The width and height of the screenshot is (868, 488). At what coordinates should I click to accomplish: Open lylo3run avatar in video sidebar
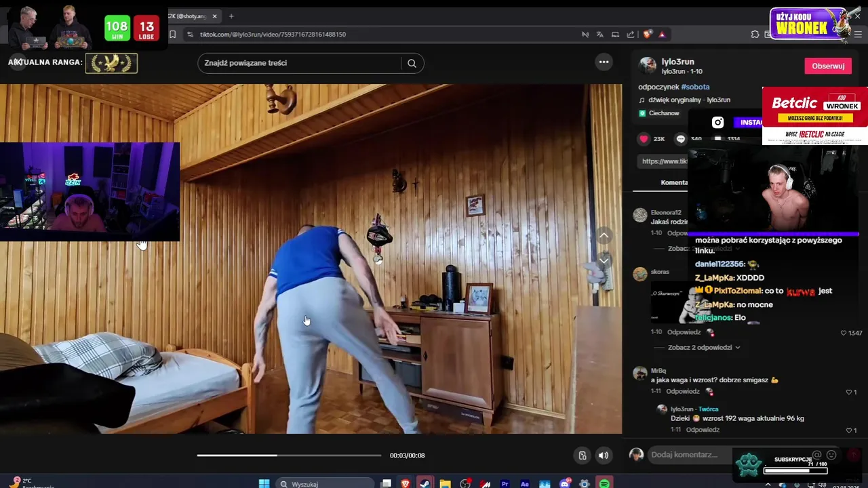(x=648, y=66)
